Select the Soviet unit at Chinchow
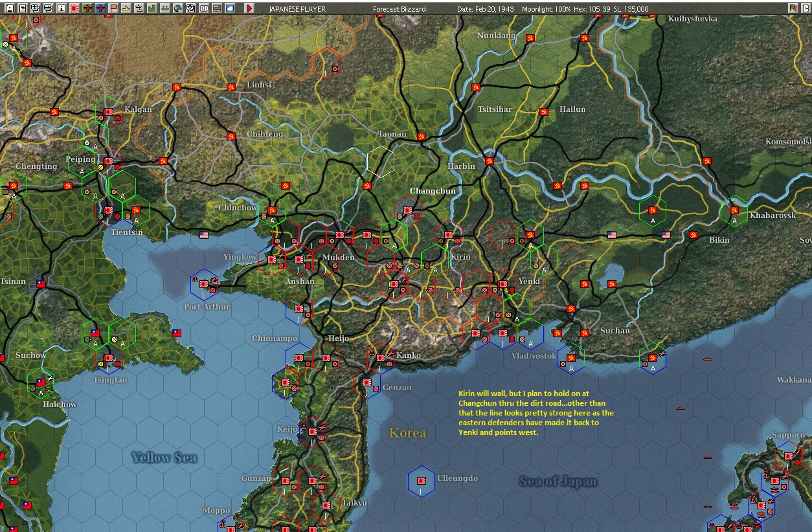The height and width of the screenshot is (532, 812). (x=272, y=210)
